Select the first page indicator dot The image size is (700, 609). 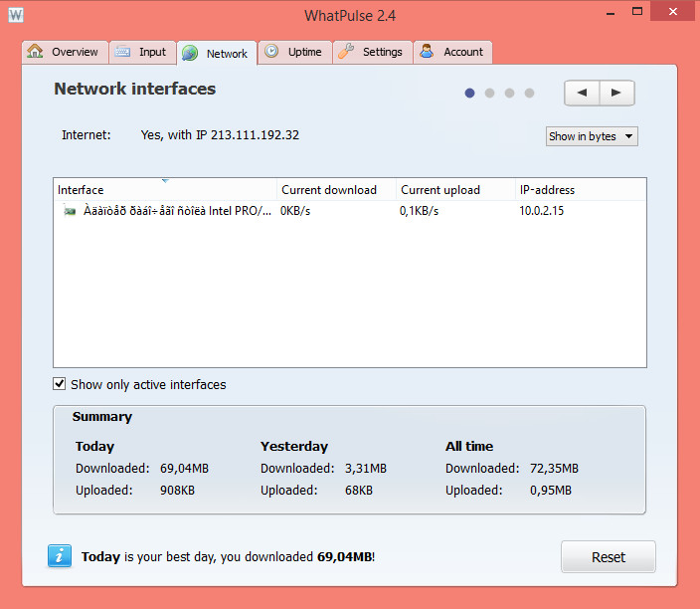point(469,93)
